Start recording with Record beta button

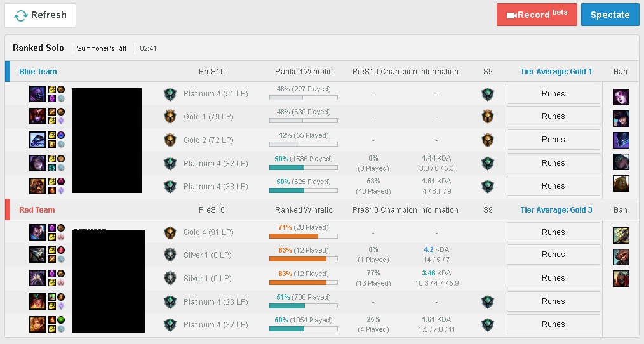[x=537, y=15]
